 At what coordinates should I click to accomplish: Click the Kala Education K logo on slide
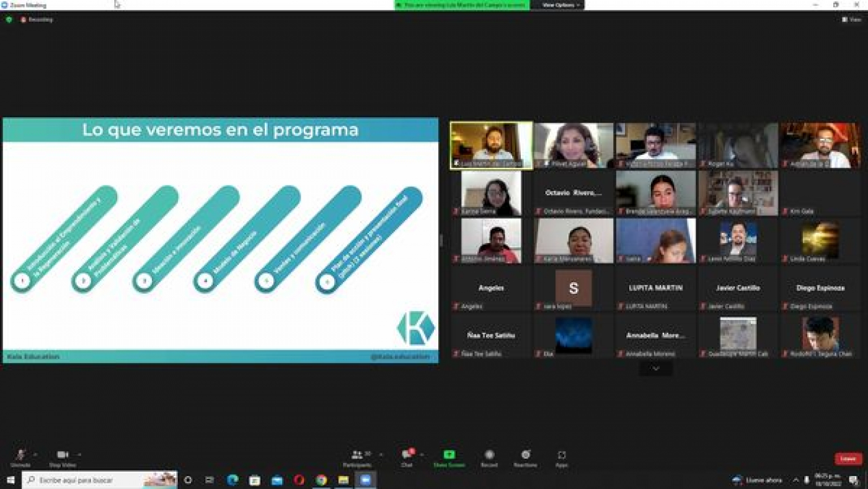point(416,328)
